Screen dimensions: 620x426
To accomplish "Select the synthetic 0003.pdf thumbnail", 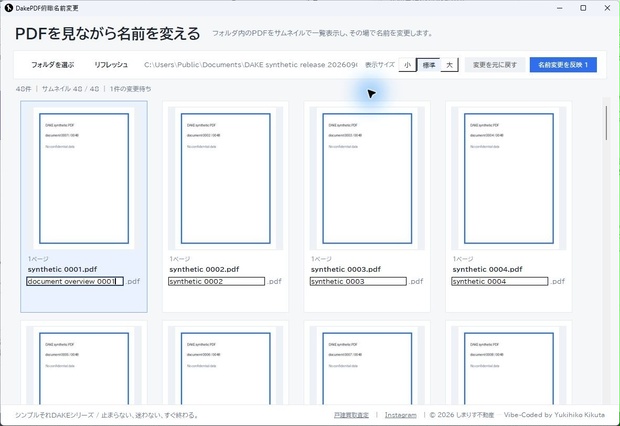I will point(367,178).
